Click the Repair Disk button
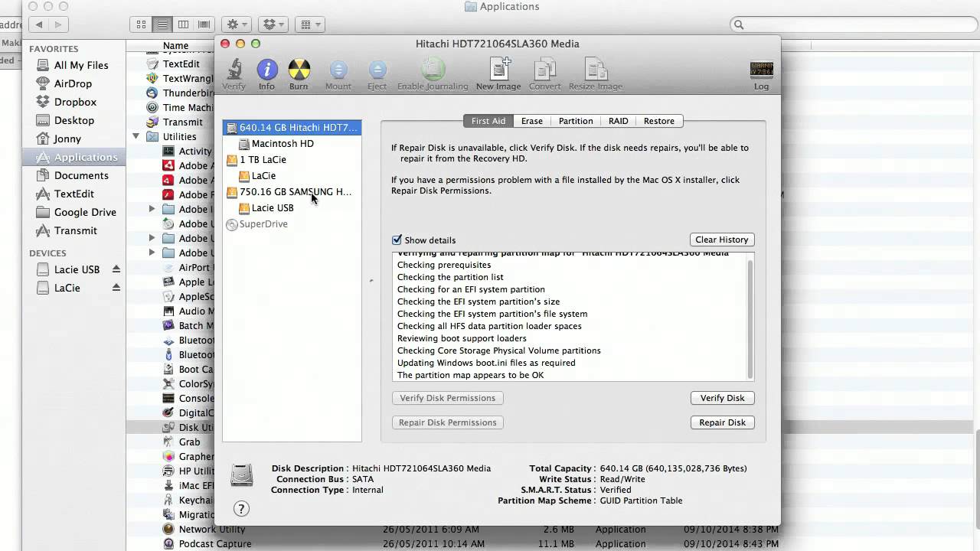The height and width of the screenshot is (551, 980). pyautogui.click(x=722, y=422)
